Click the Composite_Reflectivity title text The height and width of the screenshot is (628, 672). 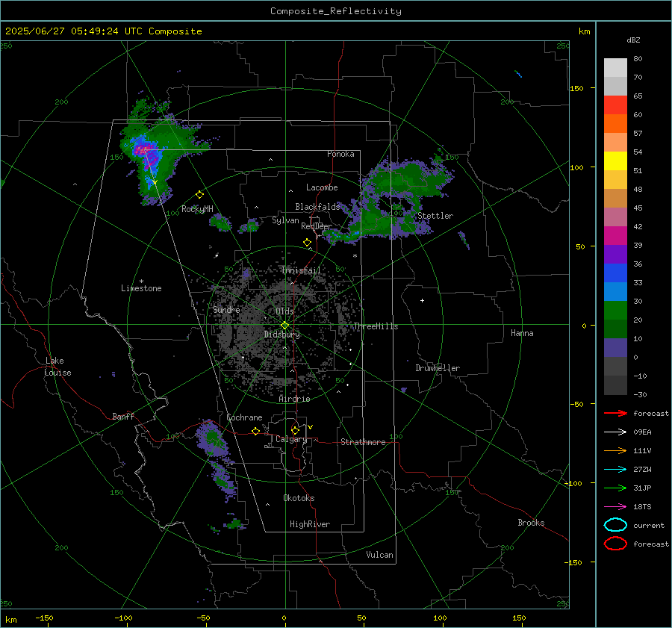point(336,11)
